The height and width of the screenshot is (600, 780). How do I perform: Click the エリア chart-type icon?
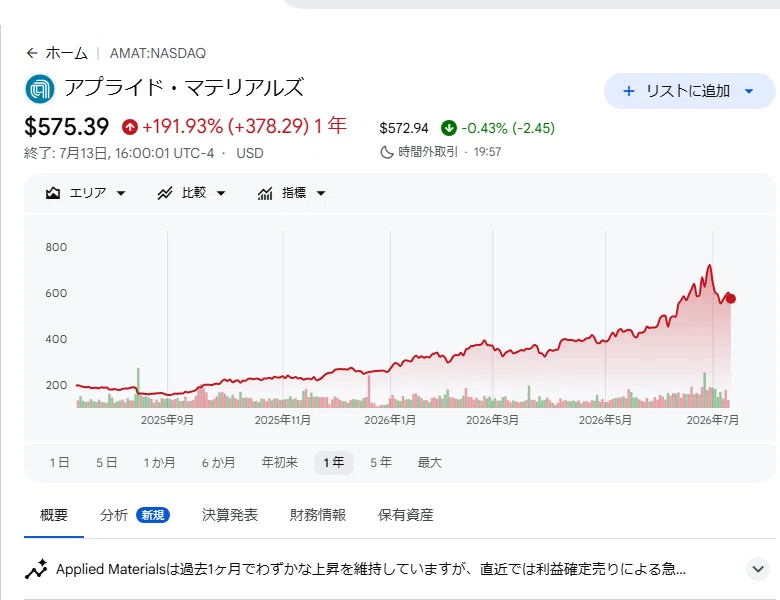pyautogui.click(x=53, y=193)
